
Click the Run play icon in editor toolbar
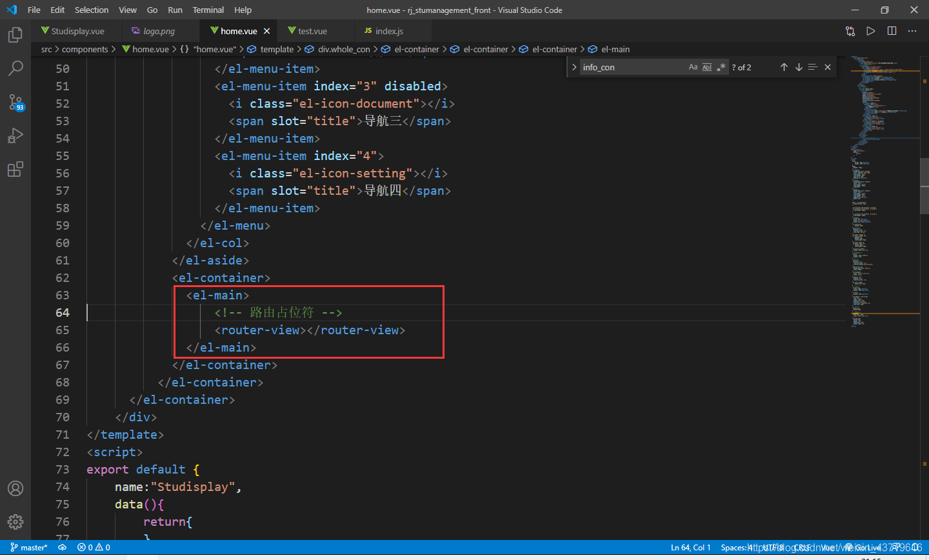click(x=871, y=31)
